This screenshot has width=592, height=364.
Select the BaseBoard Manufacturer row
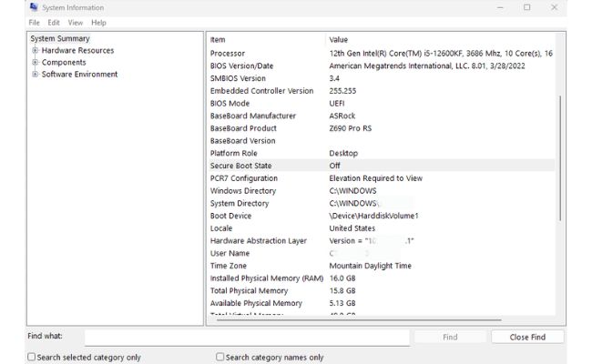382,116
